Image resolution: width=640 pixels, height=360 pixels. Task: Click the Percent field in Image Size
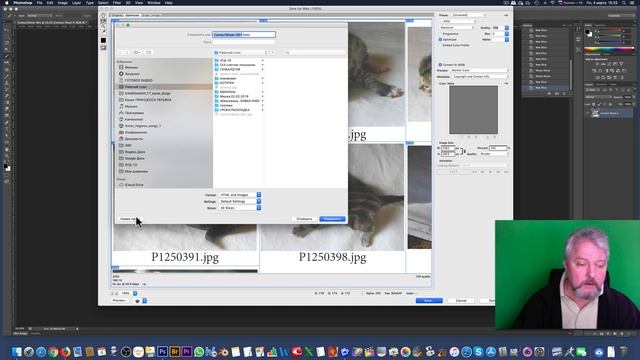498,148
